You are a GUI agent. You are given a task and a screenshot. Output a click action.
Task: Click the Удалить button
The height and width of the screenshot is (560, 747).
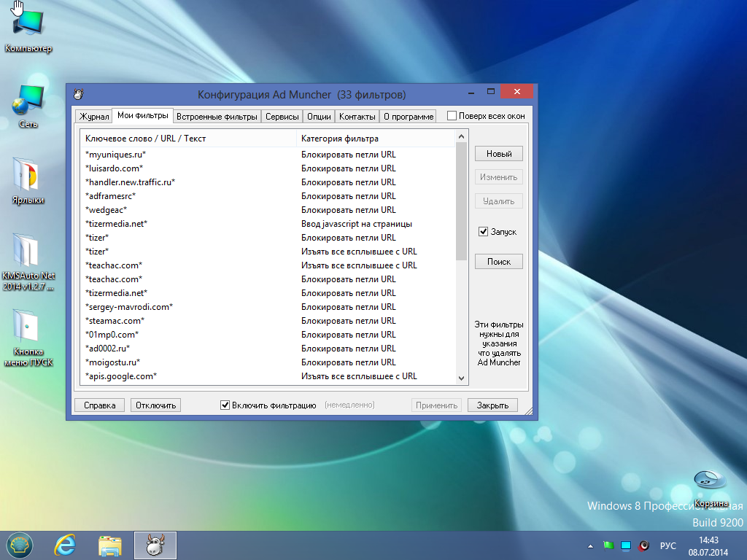pyautogui.click(x=499, y=201)
